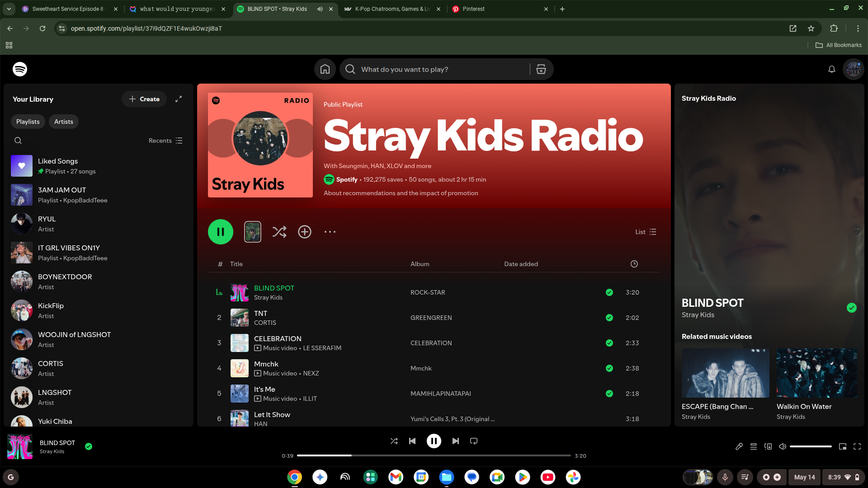Click the Spotify owner link
Image resolution: width=868 pixels, height=488 pixels.
click(347, 179)
